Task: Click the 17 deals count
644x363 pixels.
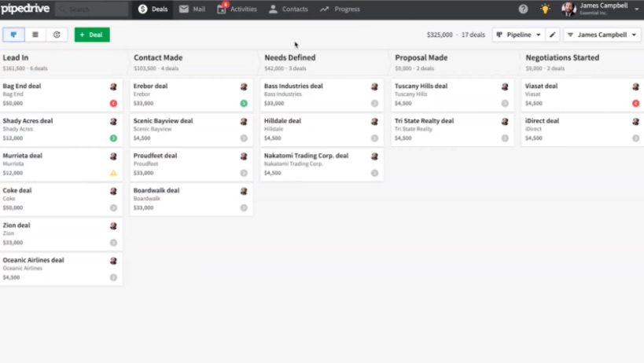Action: pyautogui.click(x=473, y=35)
